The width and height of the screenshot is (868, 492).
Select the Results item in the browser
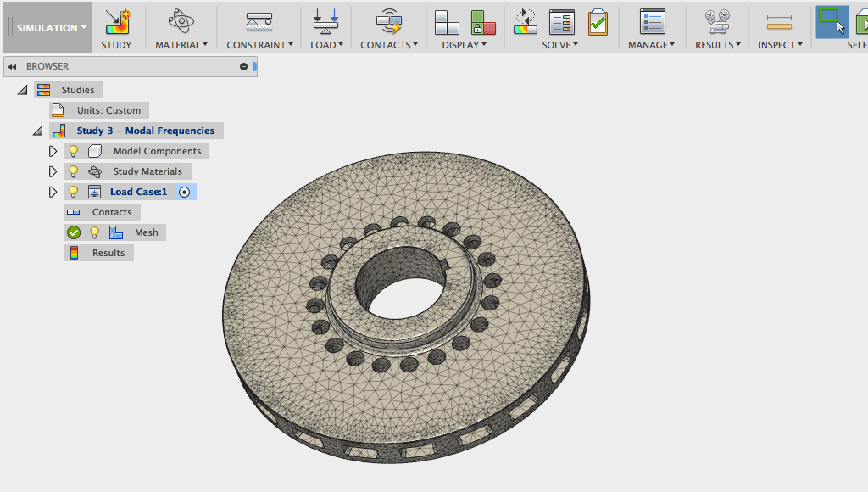tap(108, 253)
